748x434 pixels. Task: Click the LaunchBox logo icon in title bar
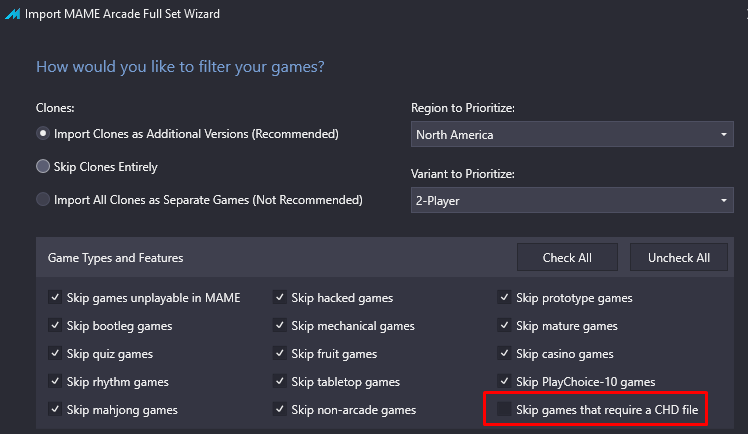point(12,14)
